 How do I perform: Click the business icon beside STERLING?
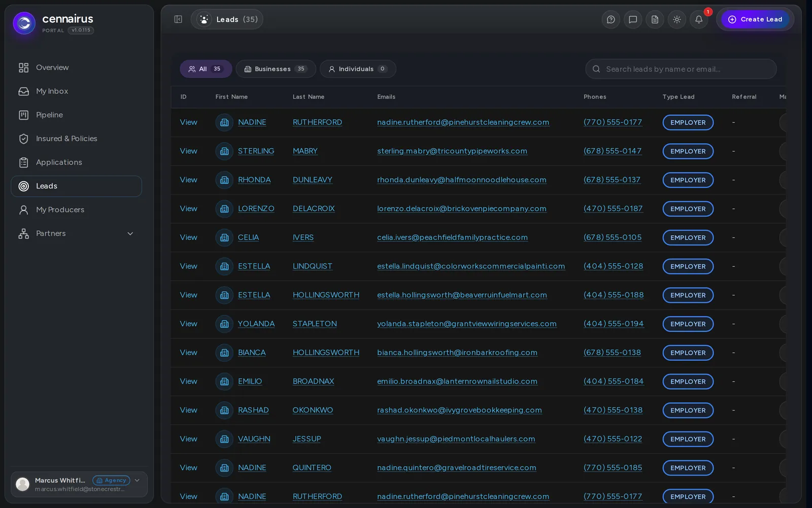point(224,151)
